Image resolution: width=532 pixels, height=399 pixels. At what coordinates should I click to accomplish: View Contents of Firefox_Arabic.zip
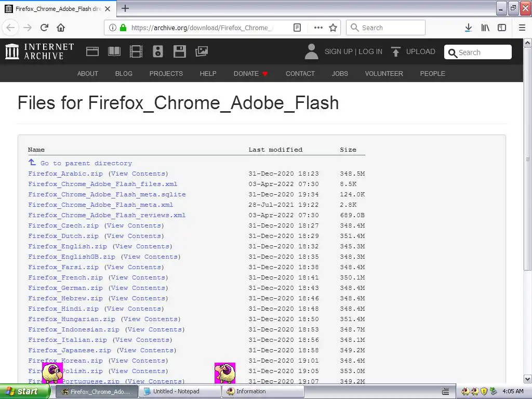(138, 174)
